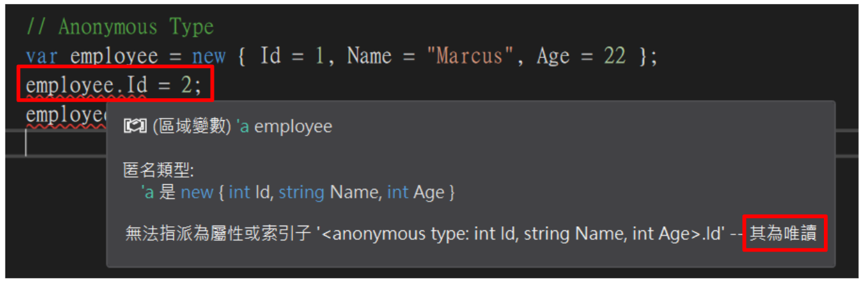
Task: Click "int Age" in the tooltip definition line
Action: point(416,193)
